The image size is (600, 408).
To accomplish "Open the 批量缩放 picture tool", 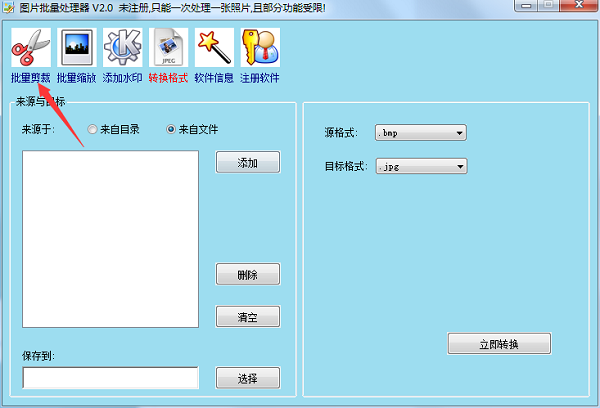I will pos(77,47).
